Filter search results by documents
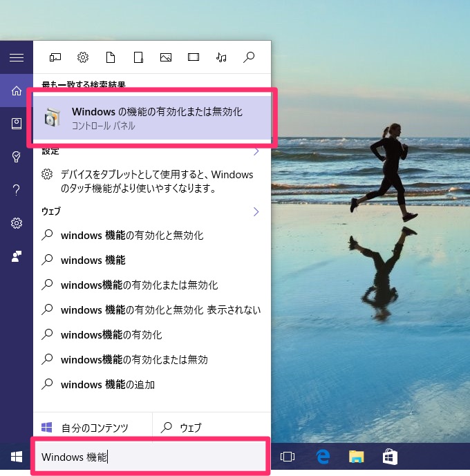The image size is (470, 476). pyautogui.click(x=111, y=57)
